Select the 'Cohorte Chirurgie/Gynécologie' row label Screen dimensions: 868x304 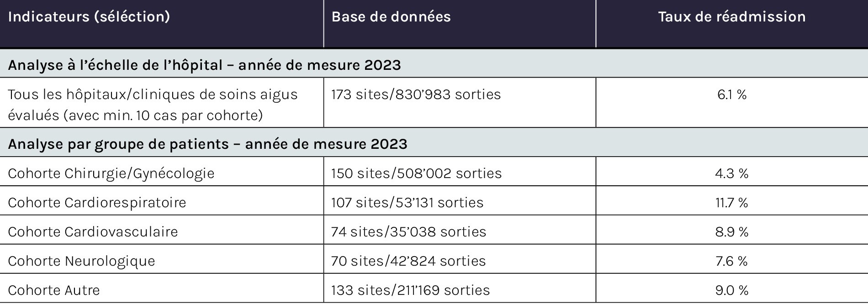111,173
